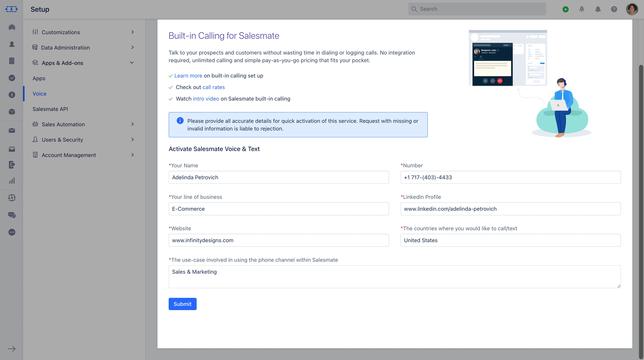Click the LinkedIn Profile input field
This screenshot has height=360, width=644.
[x=511, y=209]
